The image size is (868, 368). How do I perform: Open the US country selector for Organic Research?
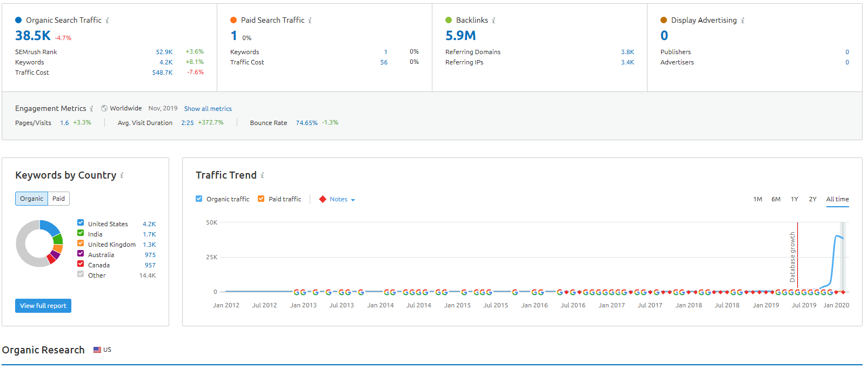coord(102,350)
